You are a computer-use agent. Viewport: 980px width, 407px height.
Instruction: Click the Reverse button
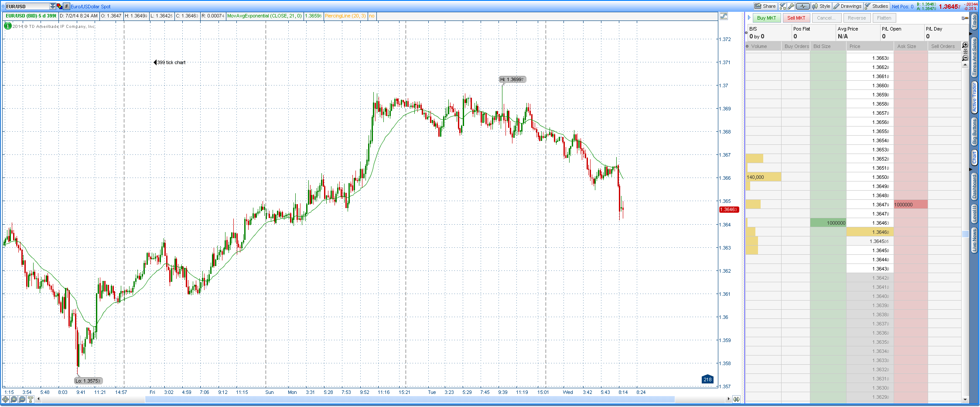(x=857, y=18)
